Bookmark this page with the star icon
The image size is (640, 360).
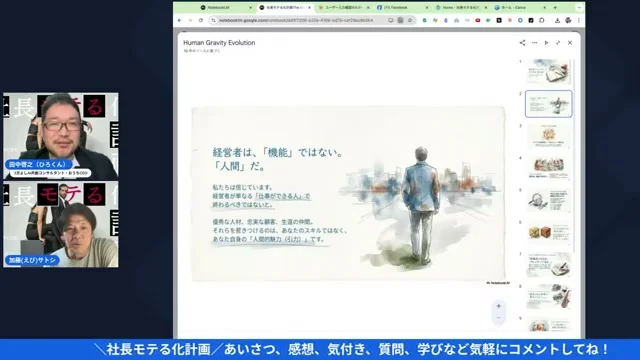(x=410, y=20)
